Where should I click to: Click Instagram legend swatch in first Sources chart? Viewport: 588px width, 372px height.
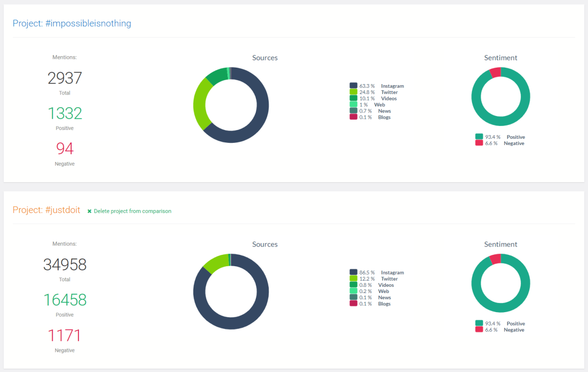[353, 86]
